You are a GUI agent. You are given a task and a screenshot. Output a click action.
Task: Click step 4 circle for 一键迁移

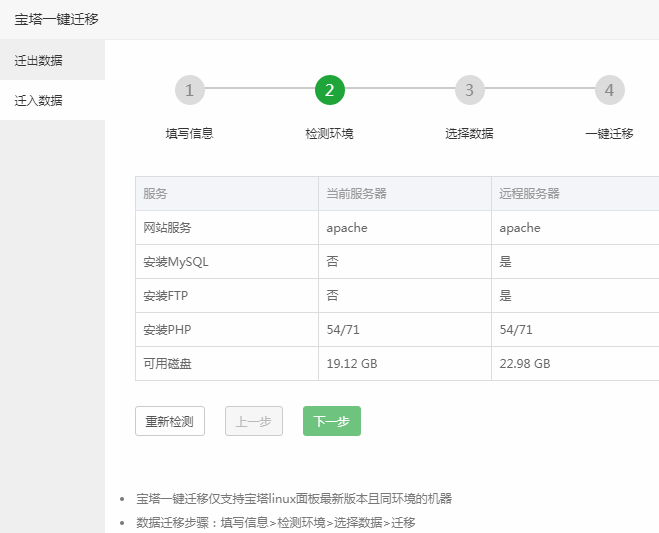point(609,90)
